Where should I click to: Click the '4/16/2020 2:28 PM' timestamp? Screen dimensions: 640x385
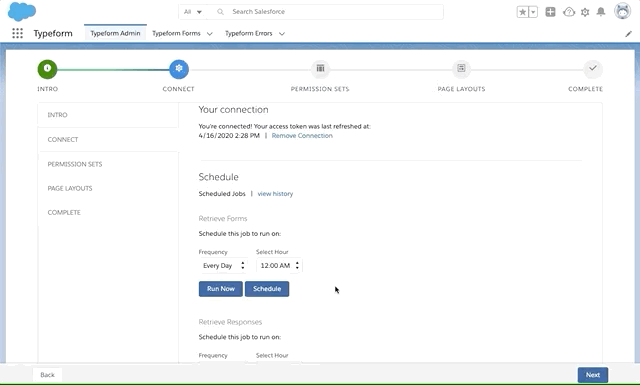[x=229, y=136]
